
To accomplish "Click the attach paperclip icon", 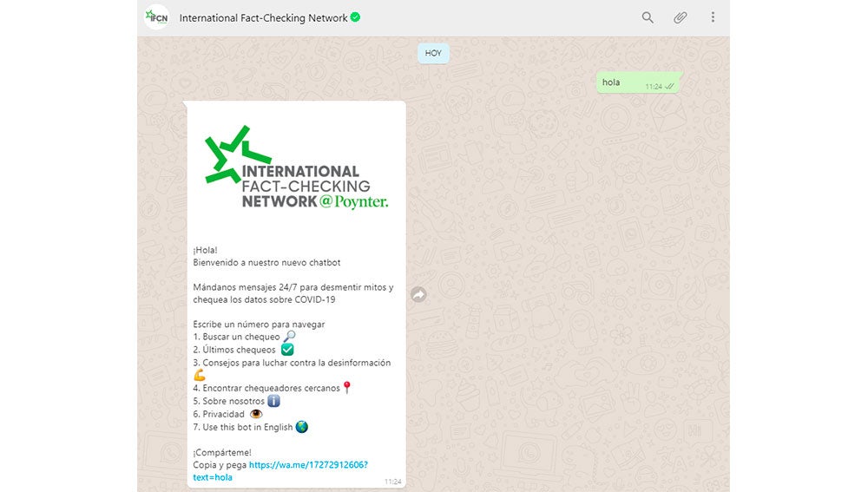I will [x=681, y=17].
